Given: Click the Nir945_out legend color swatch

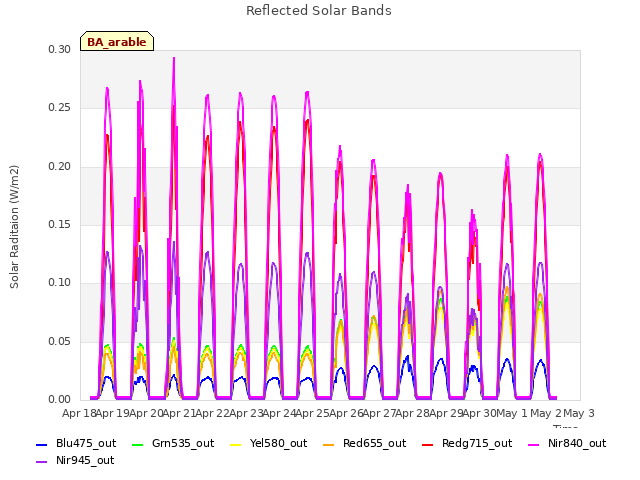Looking at the screenshot, I should click(41, 462).
